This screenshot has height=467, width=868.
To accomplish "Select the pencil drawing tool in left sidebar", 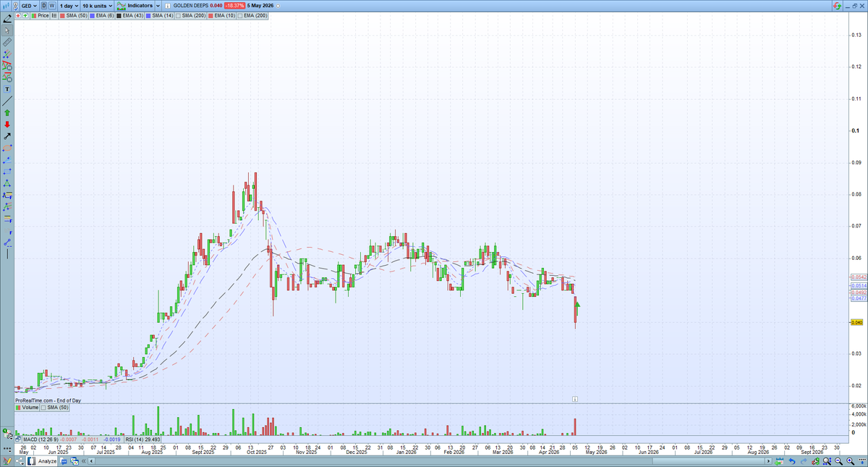I will point(7,18).
